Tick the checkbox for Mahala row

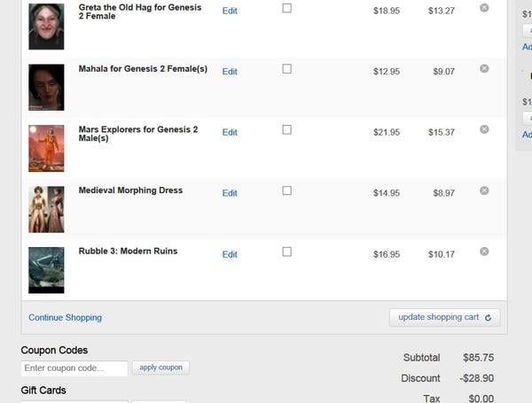click(x=286, y=68)
